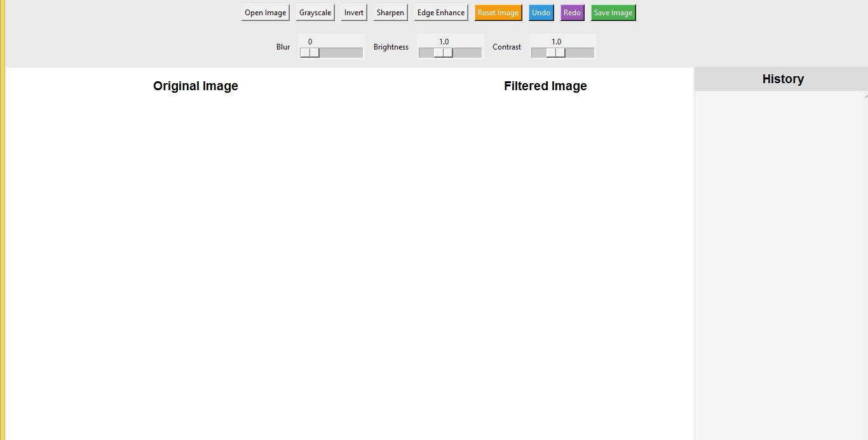Screen dimensions: 868x440
Task: Apply the Sharpen filter
Action: click(x=390, y=13)
